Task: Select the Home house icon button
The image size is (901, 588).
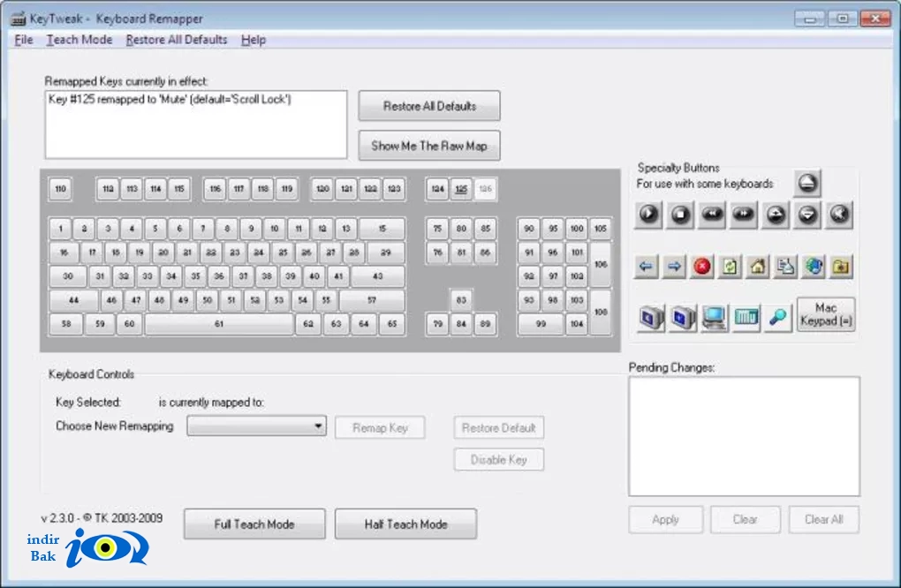Action: click(758, 267)
